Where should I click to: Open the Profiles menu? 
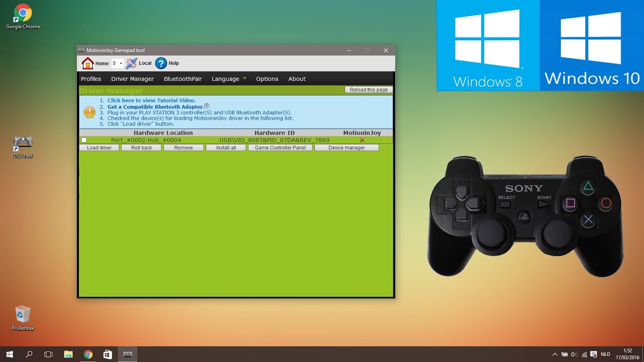click(x=91, y=79)
